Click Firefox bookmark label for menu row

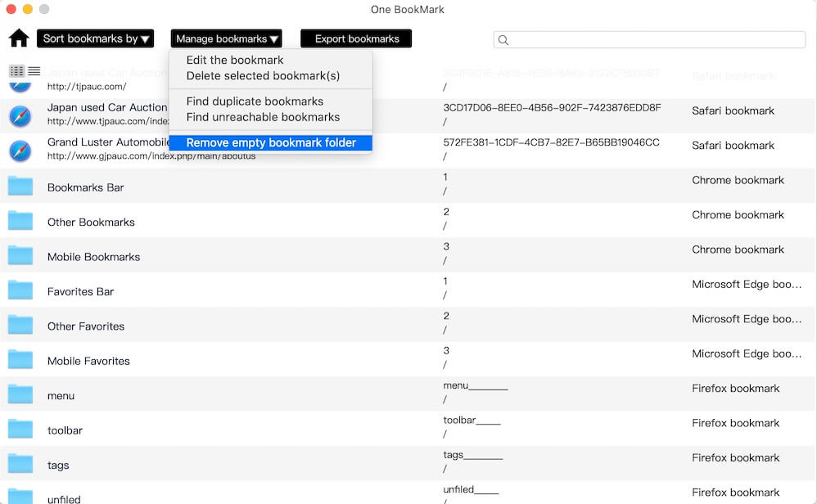click(x=736, y=389)
